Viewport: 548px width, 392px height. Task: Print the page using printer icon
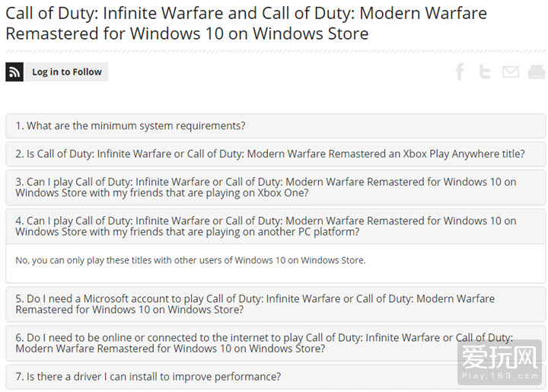point(536,72)
